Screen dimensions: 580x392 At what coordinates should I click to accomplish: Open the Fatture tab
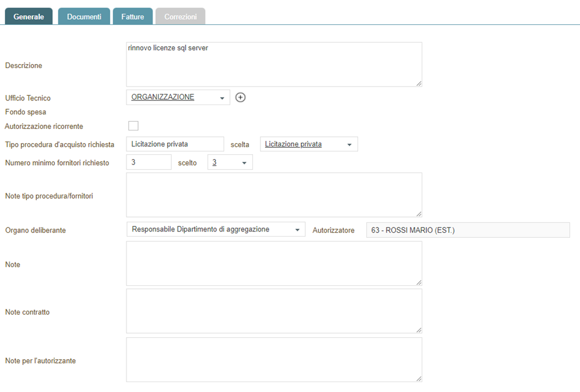133,17
